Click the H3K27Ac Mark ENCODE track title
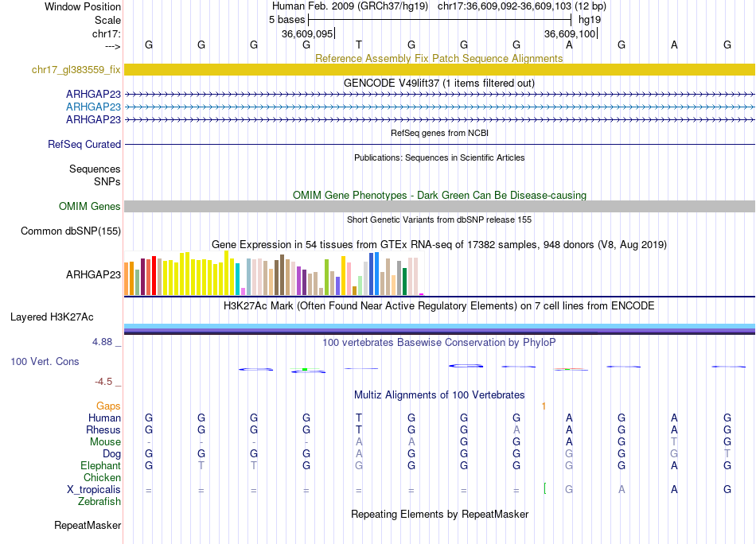This screenshot has width=756, height=544. point(438,306)
